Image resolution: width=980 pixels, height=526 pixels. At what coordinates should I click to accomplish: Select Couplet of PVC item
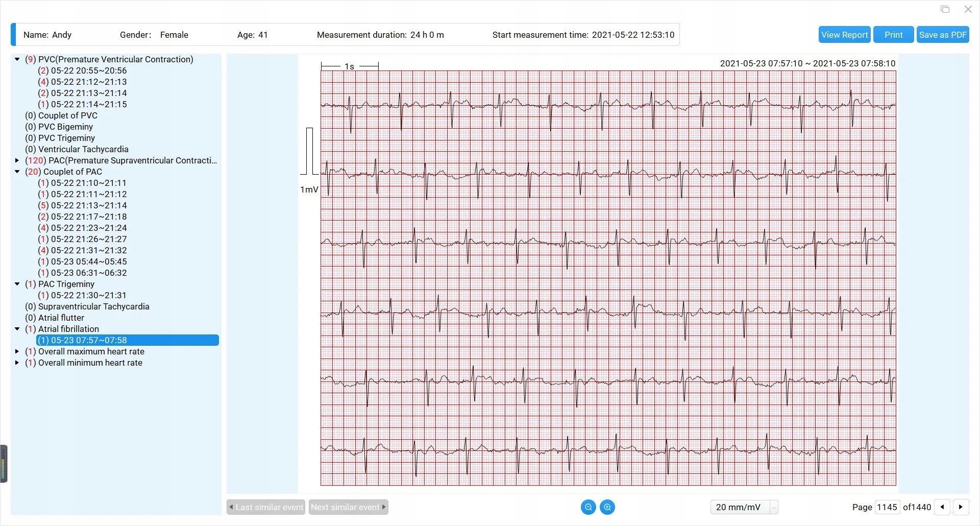pos(61,115)
